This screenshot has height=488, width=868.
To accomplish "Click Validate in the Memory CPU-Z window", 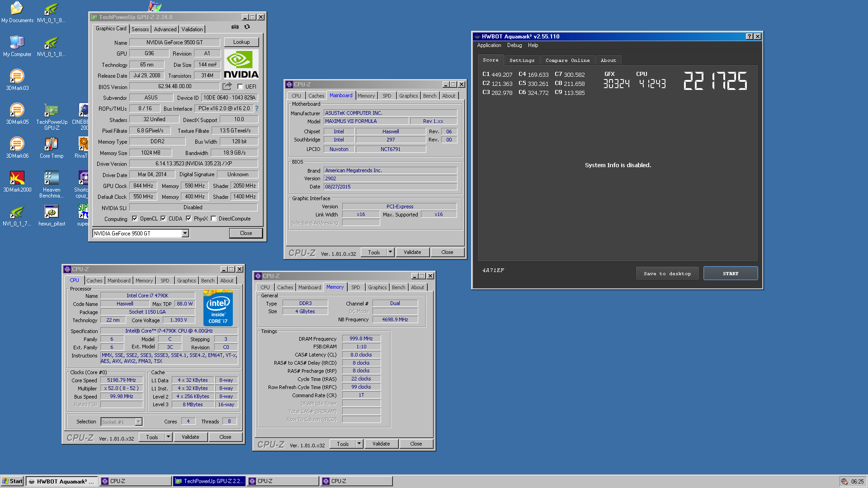I will (381, 444).
